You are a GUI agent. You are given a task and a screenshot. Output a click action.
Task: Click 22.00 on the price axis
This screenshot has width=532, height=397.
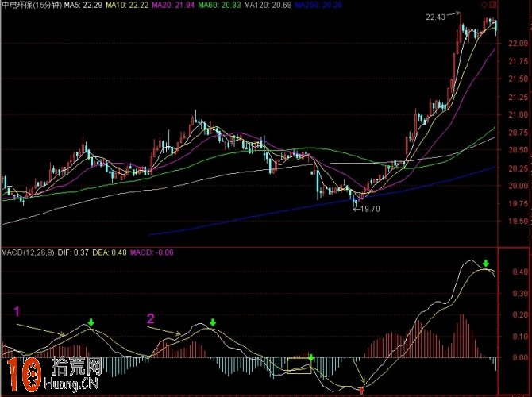(518, 44)
